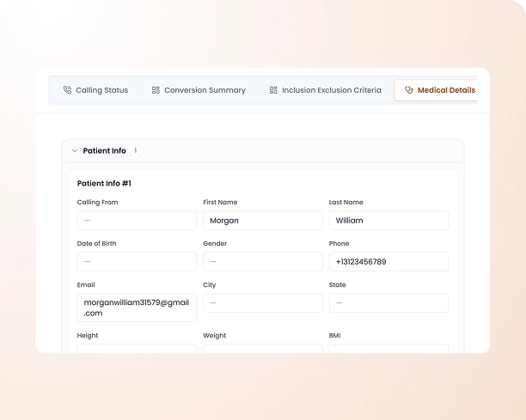Edit the Email field morganwilliam31579@gmail.com
Viewport: 526px width, 420px height.
click(x=137, y=307)
